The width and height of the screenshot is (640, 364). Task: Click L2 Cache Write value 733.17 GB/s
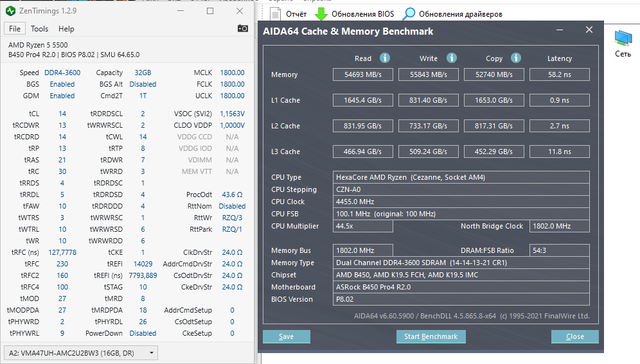[429, 126]
